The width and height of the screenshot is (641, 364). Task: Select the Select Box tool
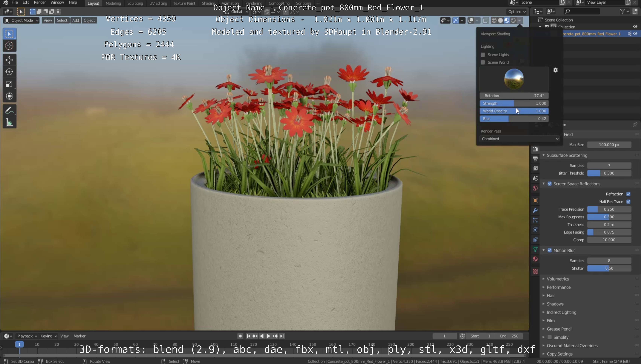(9, 34)
